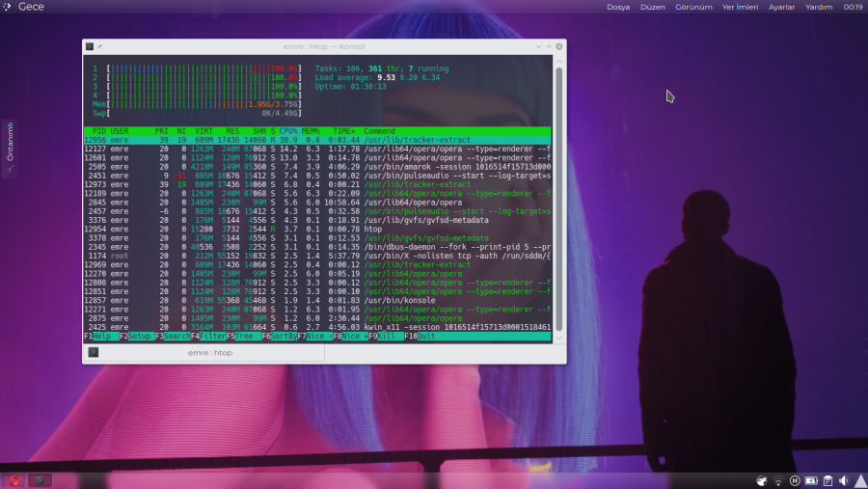This screenshot has width=868, height=489.
Task: Click the Konsole terminal taskbar icon
Action: click(41, 480)
